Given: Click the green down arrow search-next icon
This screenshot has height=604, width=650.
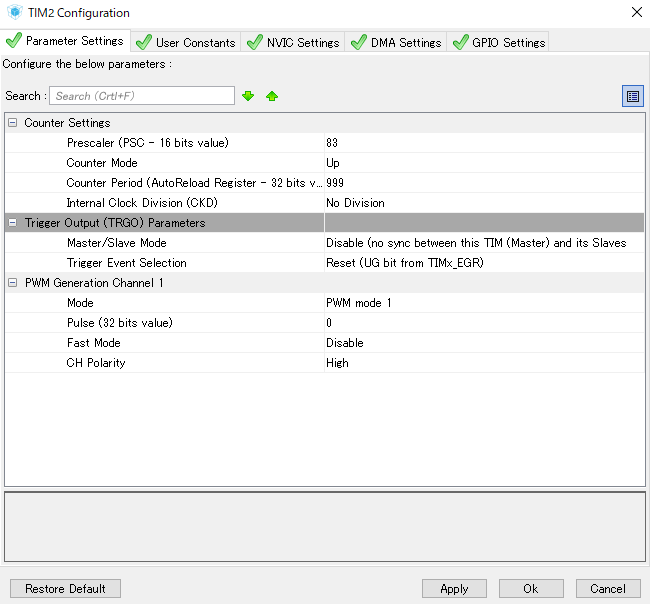Looking at the screenshot, I should point(248,96).
